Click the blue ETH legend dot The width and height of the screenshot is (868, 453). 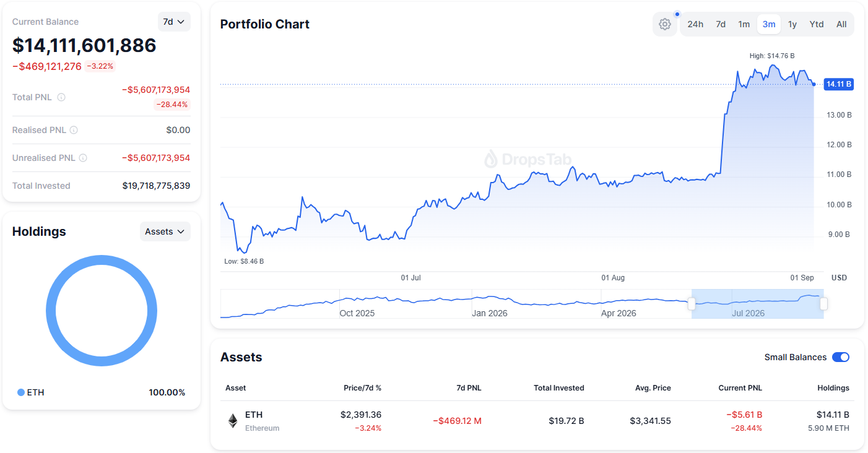[x=21, y=392]
